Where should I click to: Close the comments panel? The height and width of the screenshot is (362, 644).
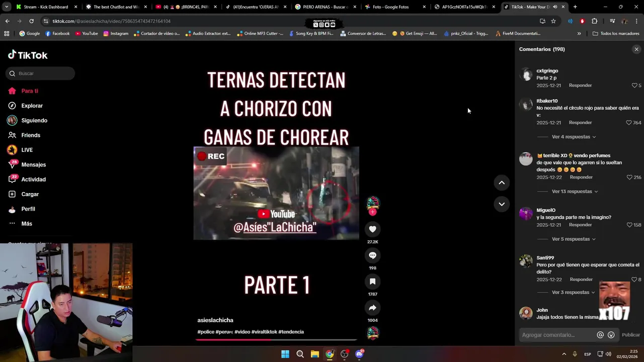click(x=636, y=49)
